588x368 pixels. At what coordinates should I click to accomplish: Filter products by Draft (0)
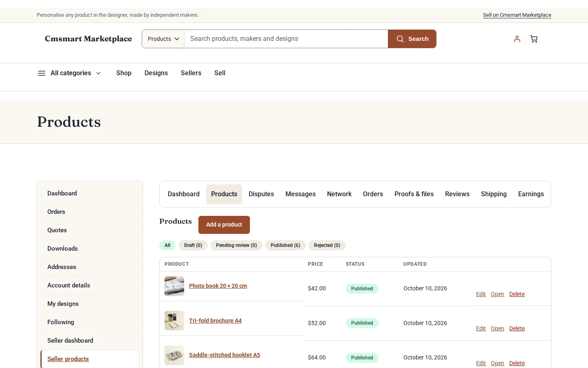(193, 245)
